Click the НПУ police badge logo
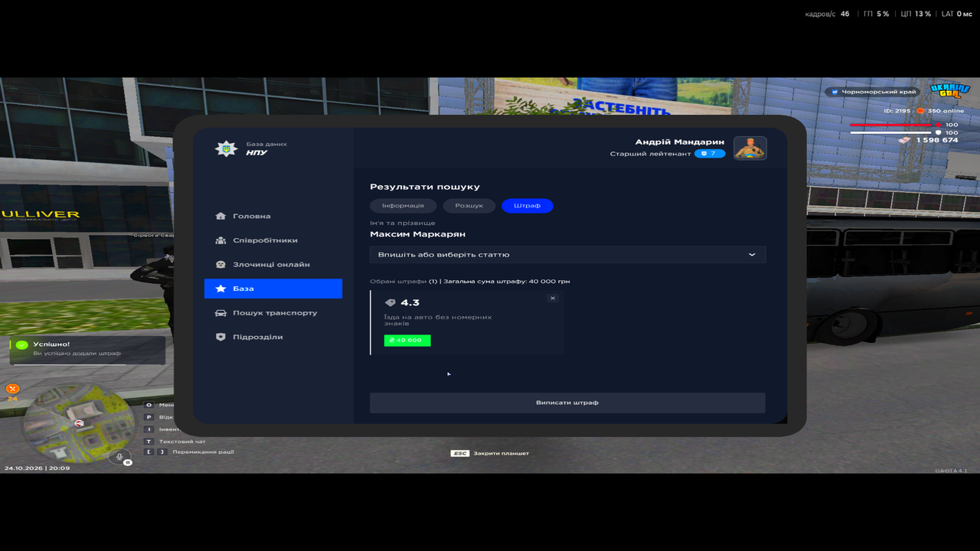The image size is (980, 551). tap(226, 148)
